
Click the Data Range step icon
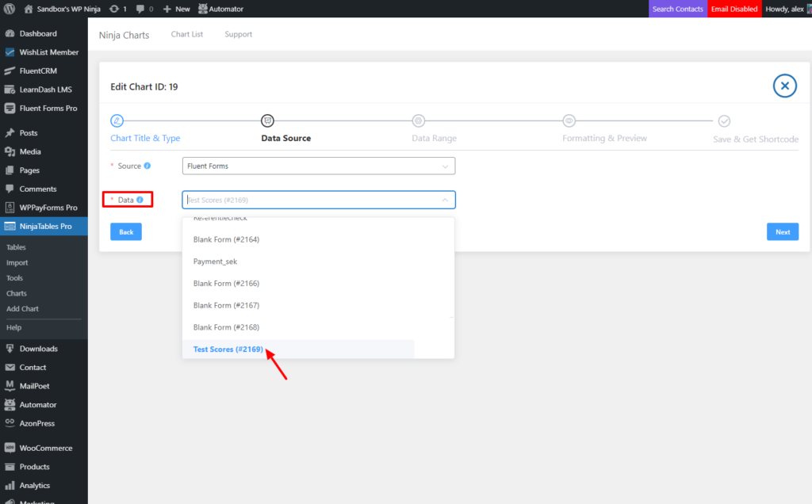418,120
